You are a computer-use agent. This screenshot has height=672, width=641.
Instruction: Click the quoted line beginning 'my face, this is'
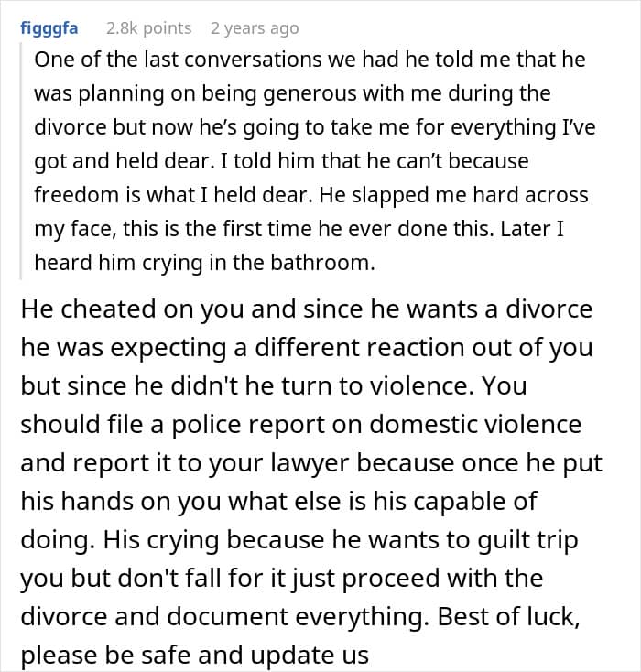pos(299,229)
